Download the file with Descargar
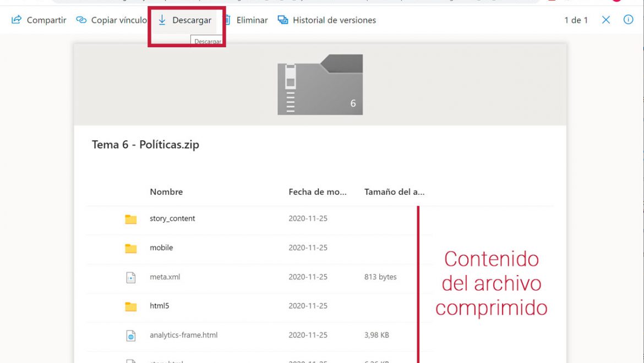The width and height of the screenshot is (644, 363). [184, 20]
